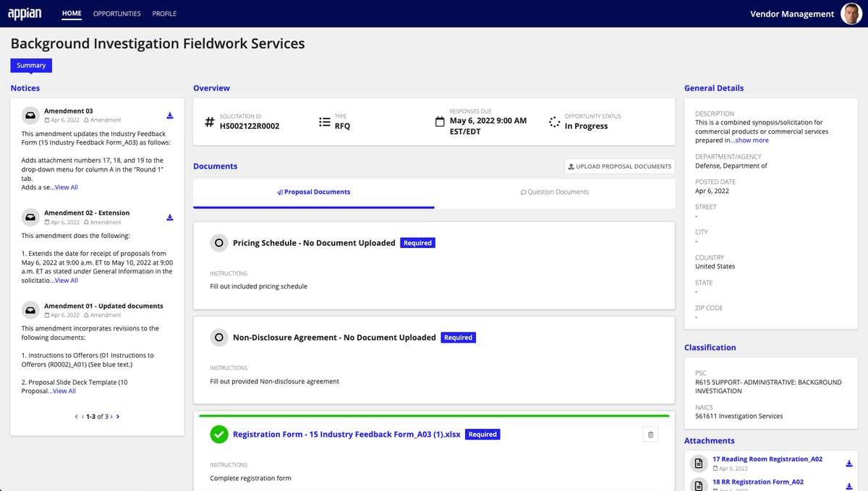Click the Non-Disclosure Agreement empty status circle
The image size is (868, 491).
click(x=218, y=337)
